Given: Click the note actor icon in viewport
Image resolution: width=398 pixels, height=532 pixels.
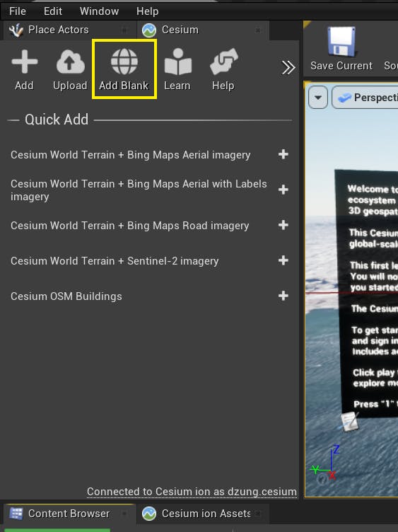Looking at the screenshot, I should point(349,422).
